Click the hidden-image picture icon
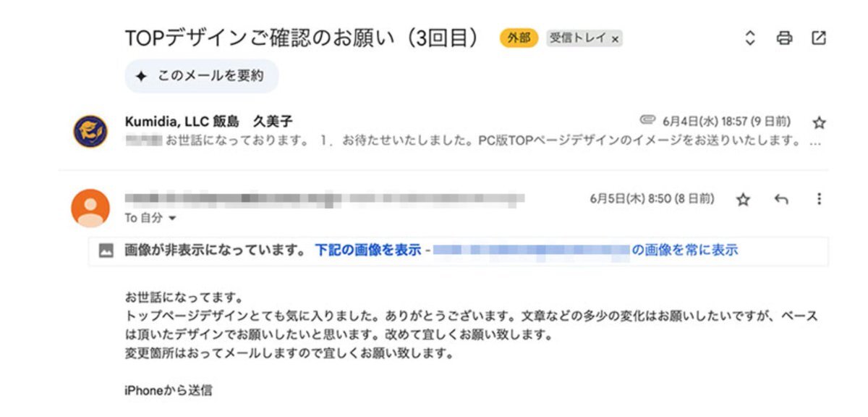 pyautogui.click(x=106, y=250)
